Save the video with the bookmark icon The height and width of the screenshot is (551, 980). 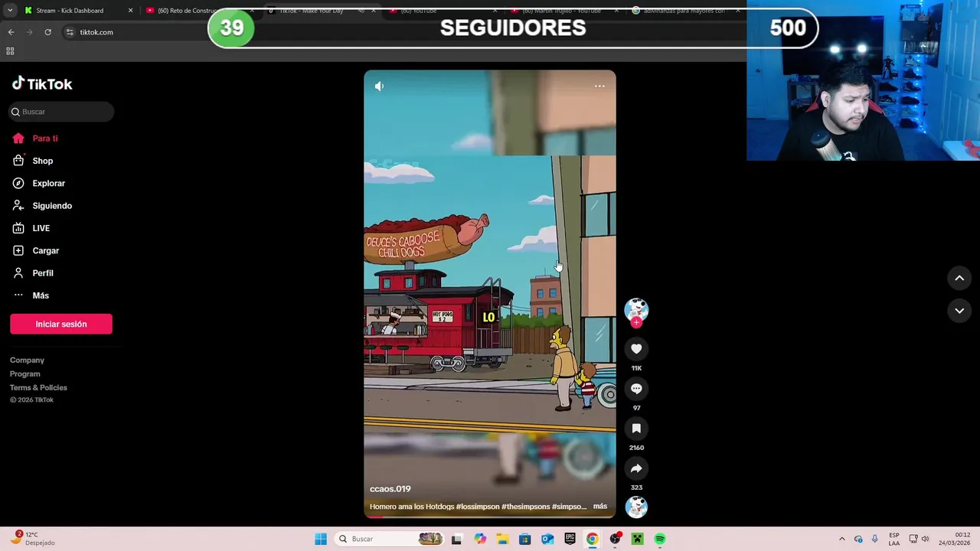[636, 429]
